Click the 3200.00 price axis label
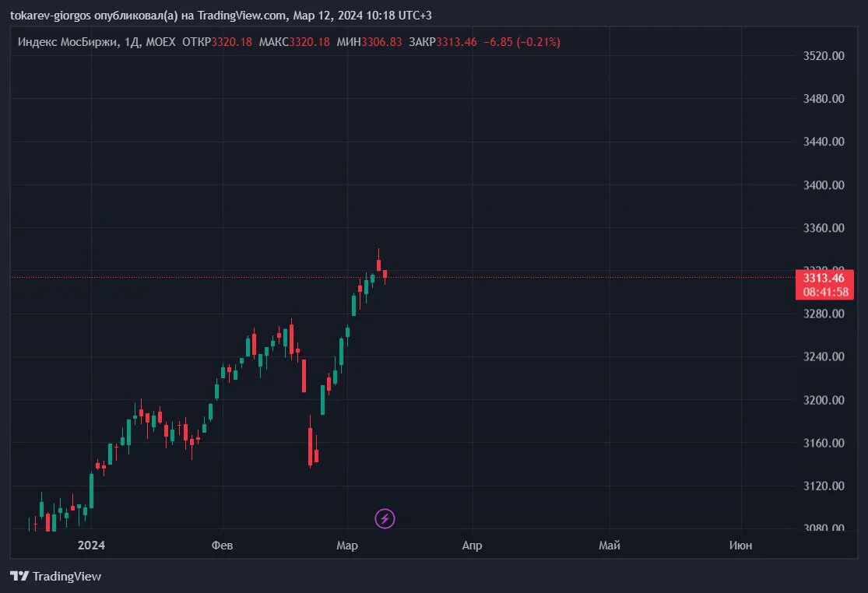 click(824, 400)
